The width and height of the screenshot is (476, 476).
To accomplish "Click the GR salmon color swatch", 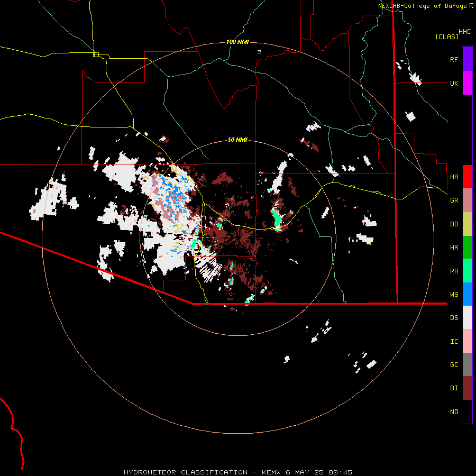I will pos(467,200).
